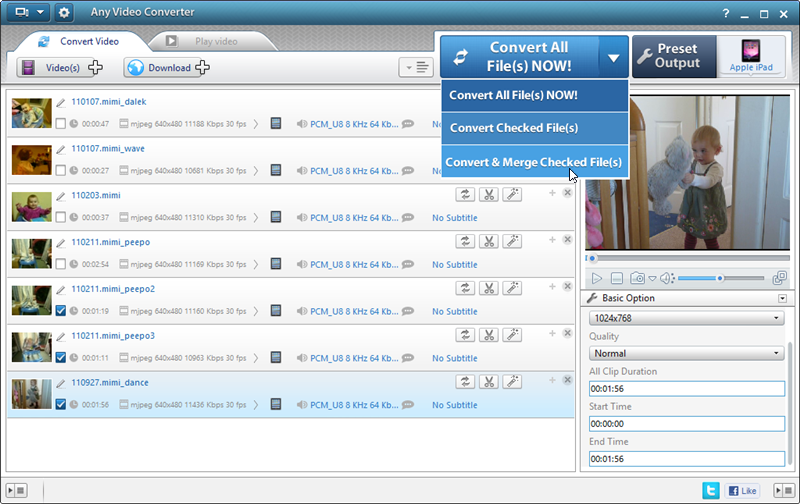Check the 110203.mimi checkbox
Image resolution: width=800 pixels, height=504 pixels.
pyautogui.click(x=61, y=217)
